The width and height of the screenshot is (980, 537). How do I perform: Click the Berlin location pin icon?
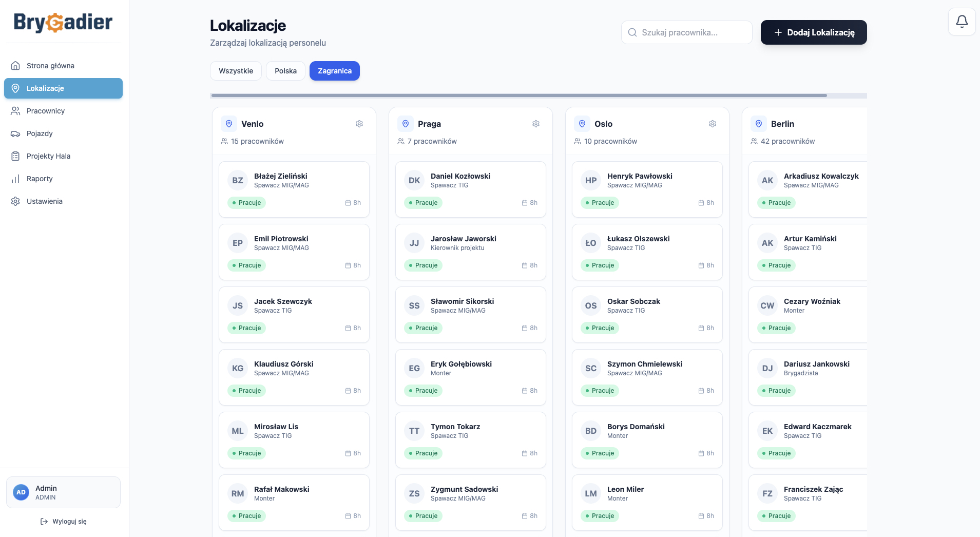[759, 124]
